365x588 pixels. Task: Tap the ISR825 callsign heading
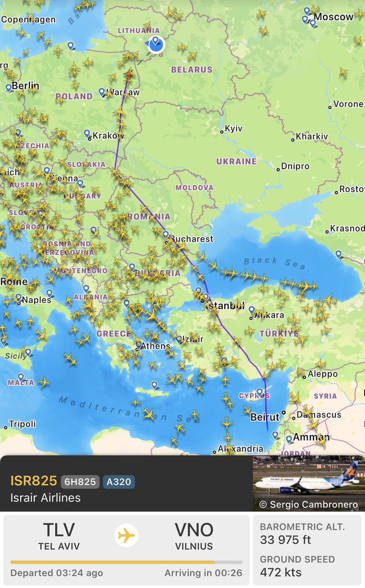click(33, 481)
